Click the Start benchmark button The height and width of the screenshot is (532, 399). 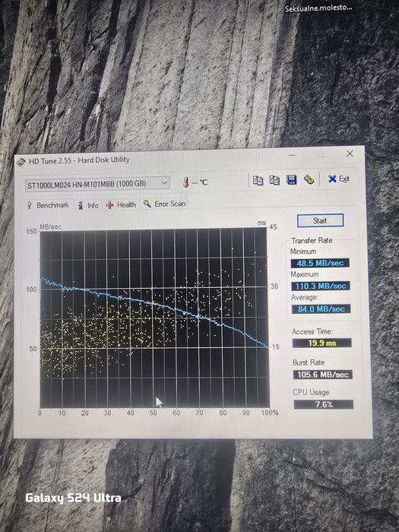320,221
